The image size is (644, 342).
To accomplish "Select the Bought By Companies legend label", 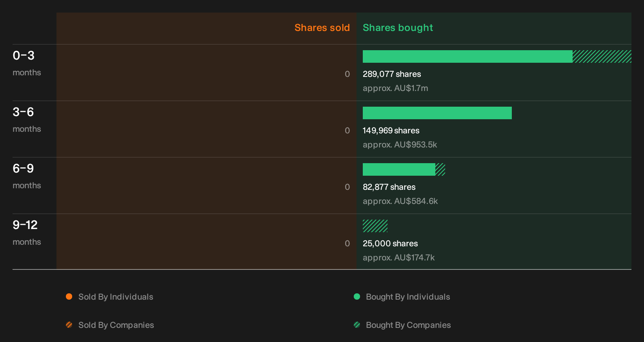I will click(408, 325).
